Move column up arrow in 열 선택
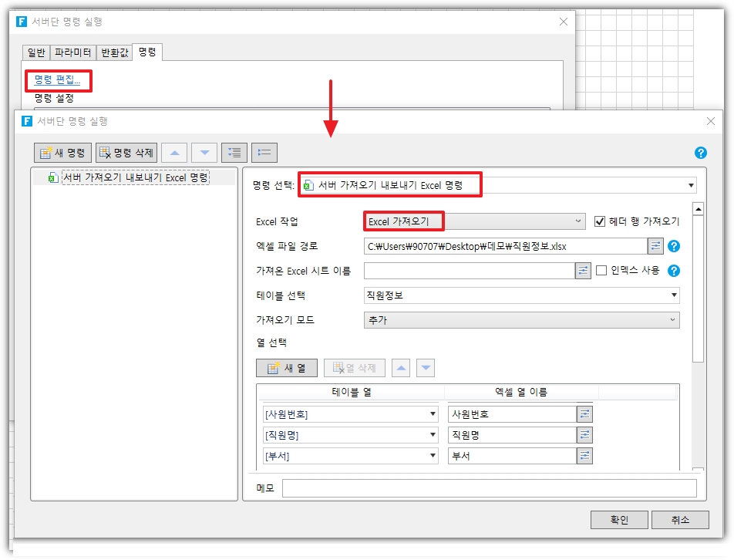Screen dimensions: 734x560 [x=401, y=368]
